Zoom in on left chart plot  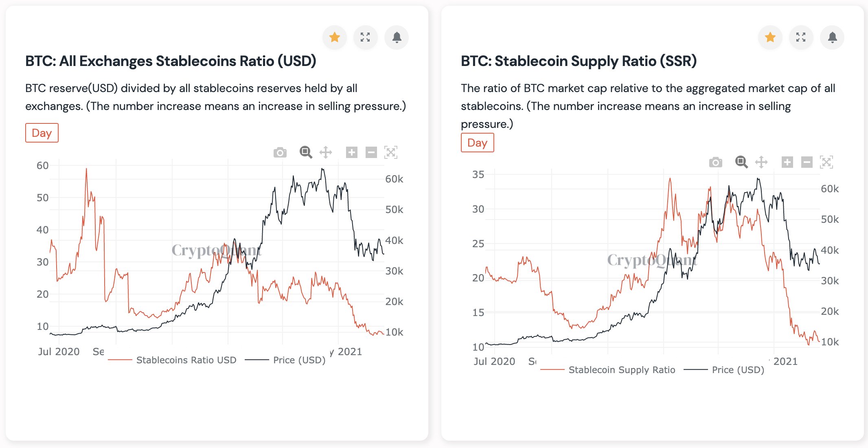click(352, 152)
